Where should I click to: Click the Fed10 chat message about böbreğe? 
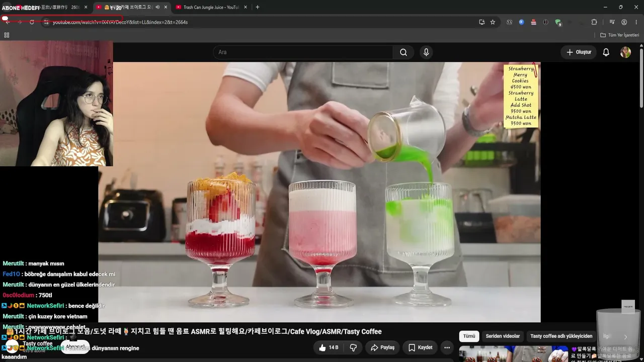tap(59, 274)
